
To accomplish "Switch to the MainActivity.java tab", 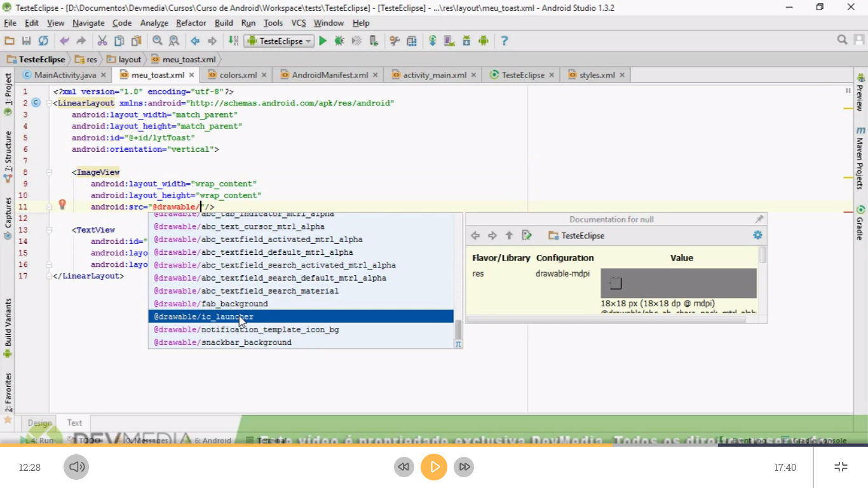I will [65, 75].
